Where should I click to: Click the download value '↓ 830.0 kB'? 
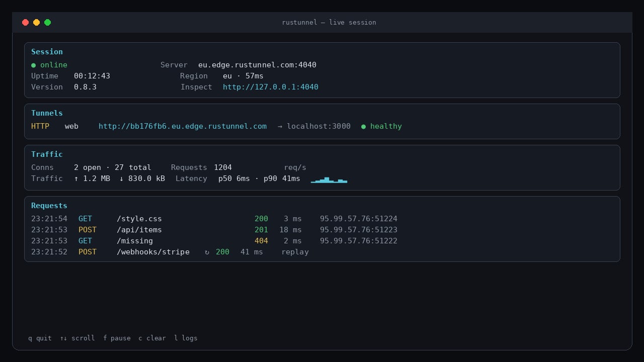click(x=142, y=178)
